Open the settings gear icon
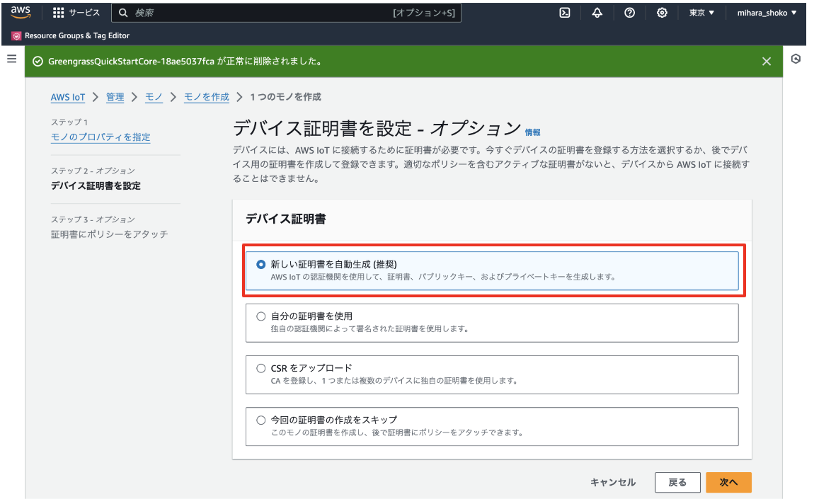Image resolution: width=814 pixels, height=504 pixels. 662,12
